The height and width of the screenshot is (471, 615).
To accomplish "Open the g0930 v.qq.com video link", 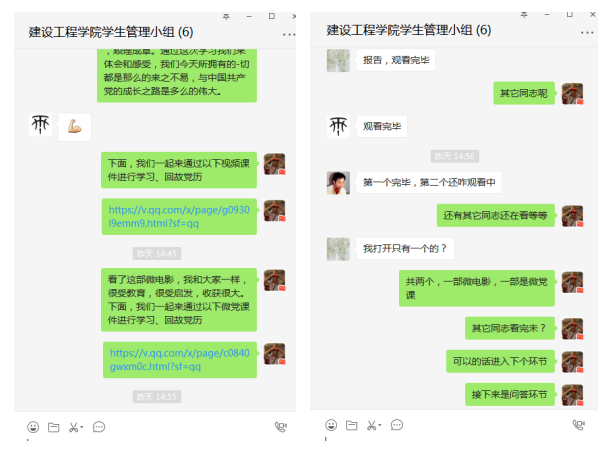I will click(179, 216).
